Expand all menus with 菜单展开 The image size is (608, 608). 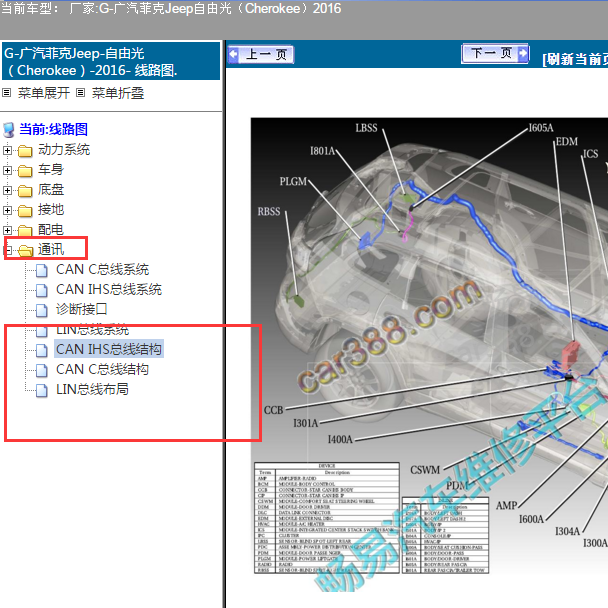click(44, 93)
